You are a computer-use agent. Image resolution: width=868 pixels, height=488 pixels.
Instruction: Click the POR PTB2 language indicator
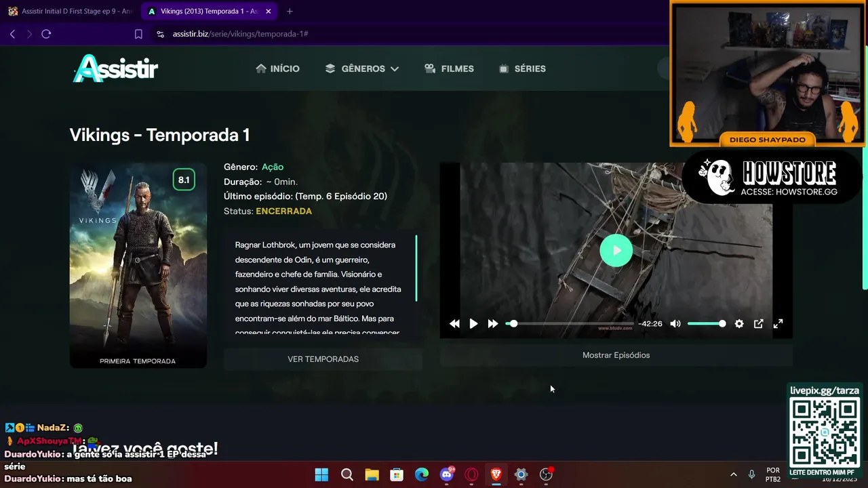772,474
